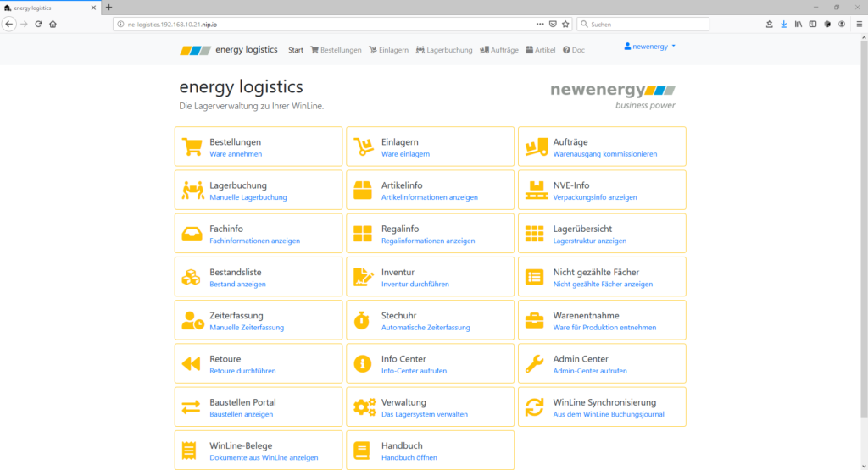Click the Regalinfo four-squares icon
The width and height of the screenshot is (868, 470).
[363, 234]
